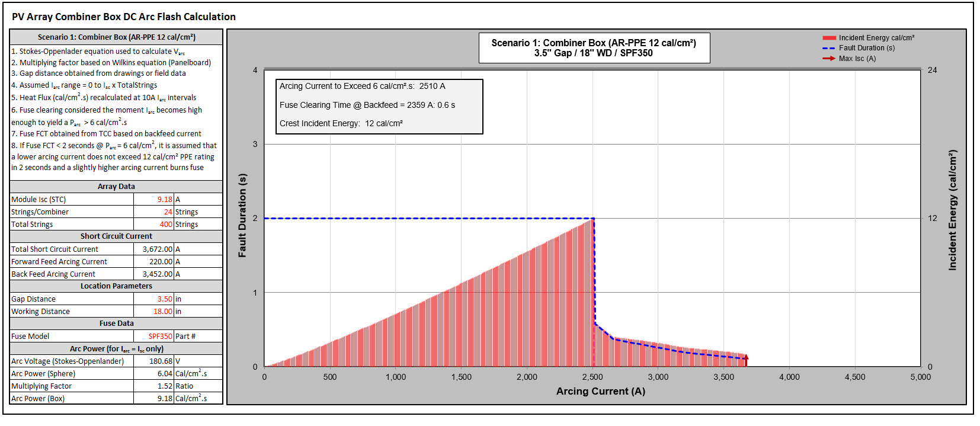The height and width of the screenshot is (426, 980).
Task: Select the Strings/Combiner value 24 cell
Action: 154,212
